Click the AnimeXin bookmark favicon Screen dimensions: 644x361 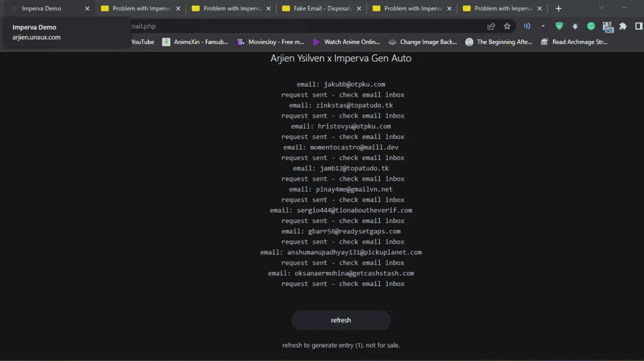[x=166, y=42]
